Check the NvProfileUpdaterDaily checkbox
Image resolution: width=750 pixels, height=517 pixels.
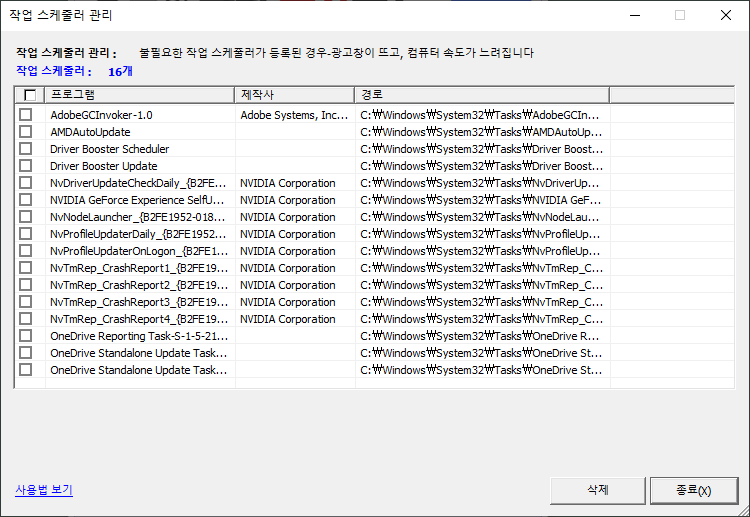(x=26, y=234)
